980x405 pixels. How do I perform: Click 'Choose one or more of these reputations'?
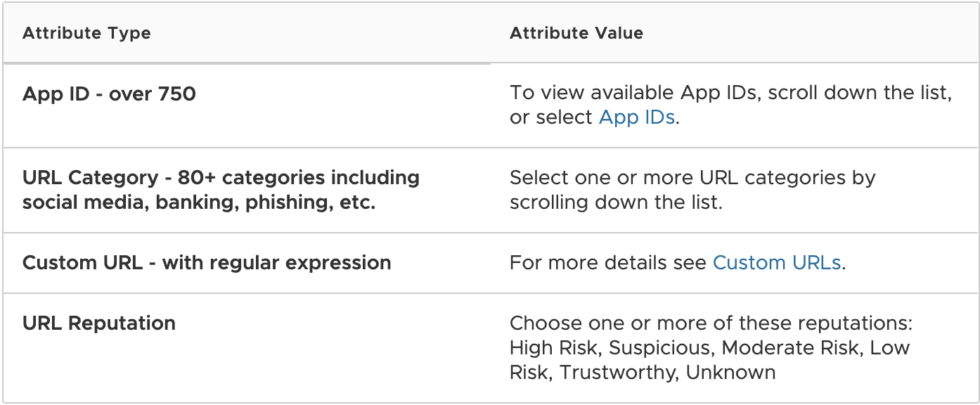[x=710, y=323]
